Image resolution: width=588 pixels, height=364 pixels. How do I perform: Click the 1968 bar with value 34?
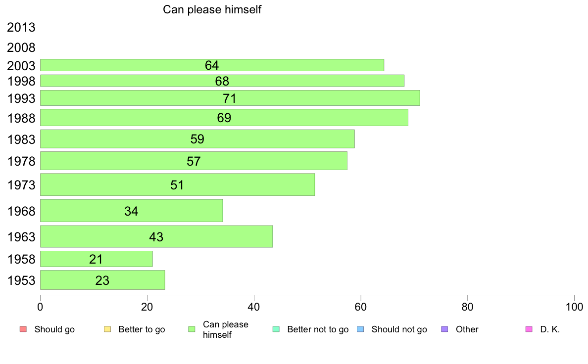click(x=131, y=211)
